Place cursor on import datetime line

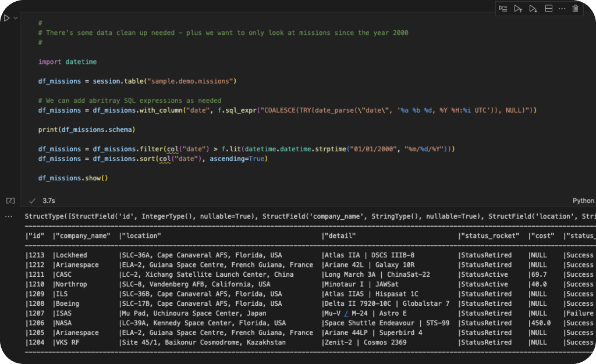pos(68,62)
